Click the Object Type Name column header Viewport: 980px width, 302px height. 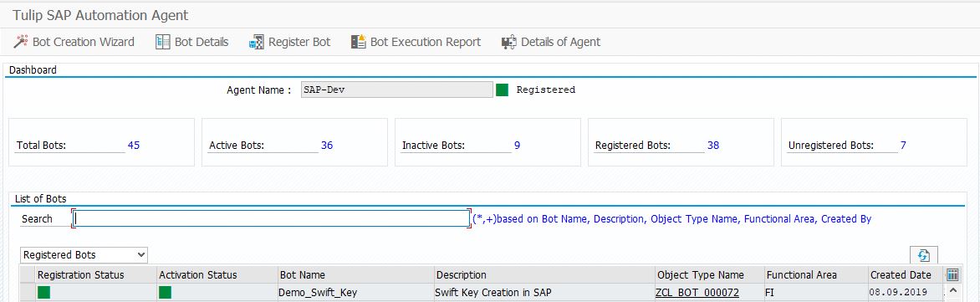click(709, 274)
